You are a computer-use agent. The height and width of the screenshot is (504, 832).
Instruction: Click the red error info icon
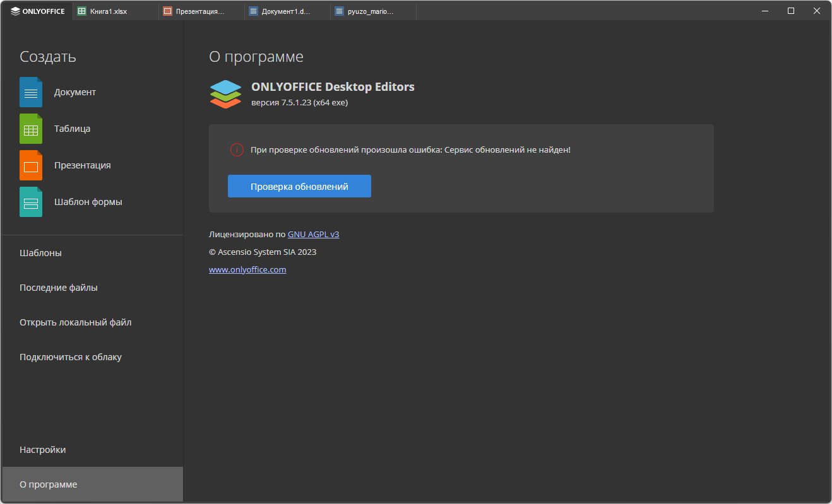click(237, 150)
